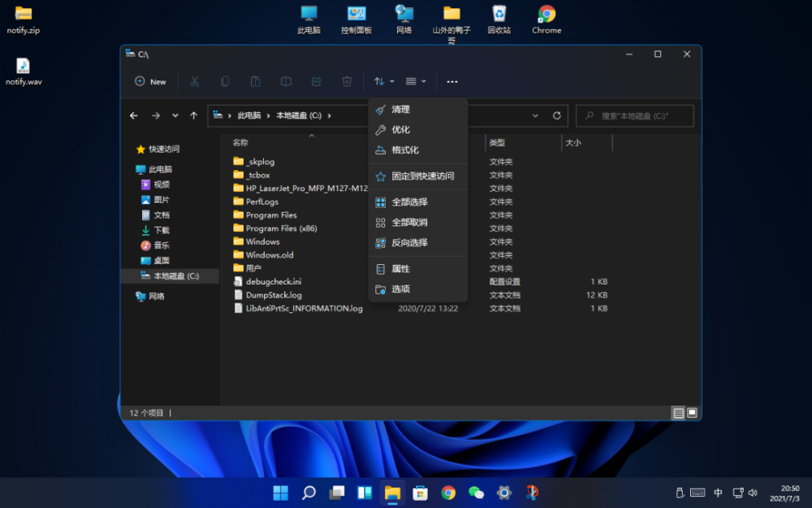Click the New button

(x=150, y=81)
